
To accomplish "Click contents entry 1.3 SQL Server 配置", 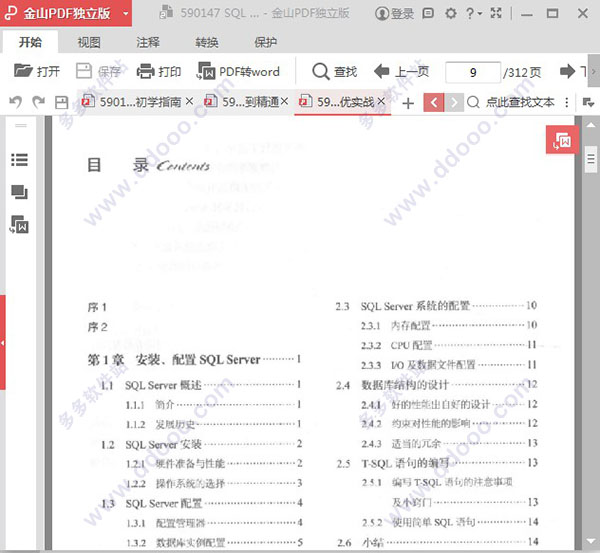I will [x=202, y=503].
